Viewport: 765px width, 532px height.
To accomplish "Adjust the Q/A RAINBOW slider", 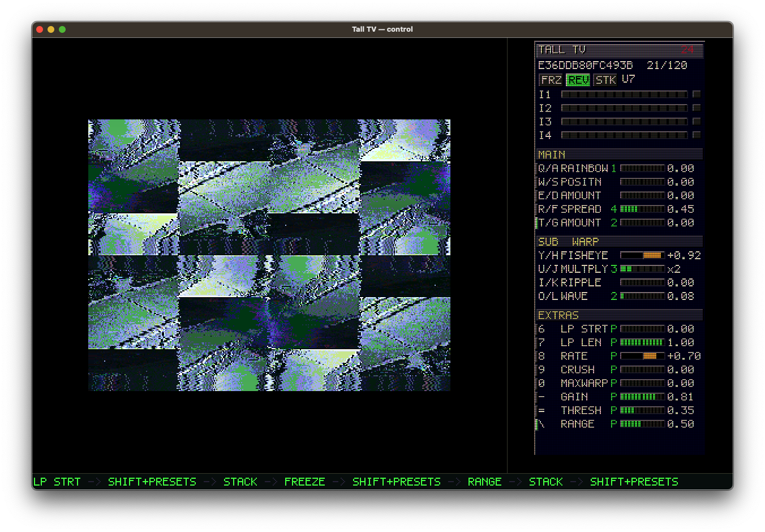I will 642,168.
